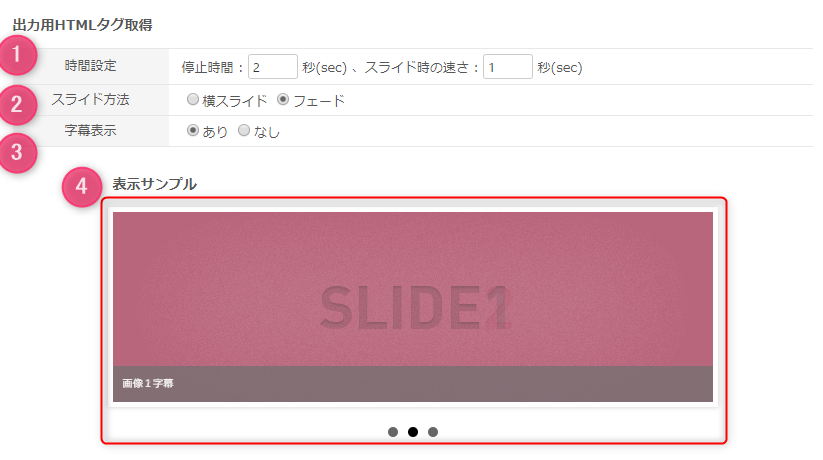The width and height of the screenshot is (823, 460).
Task: Click the pink number 2 badge
Action: click(x=17, y=104)
